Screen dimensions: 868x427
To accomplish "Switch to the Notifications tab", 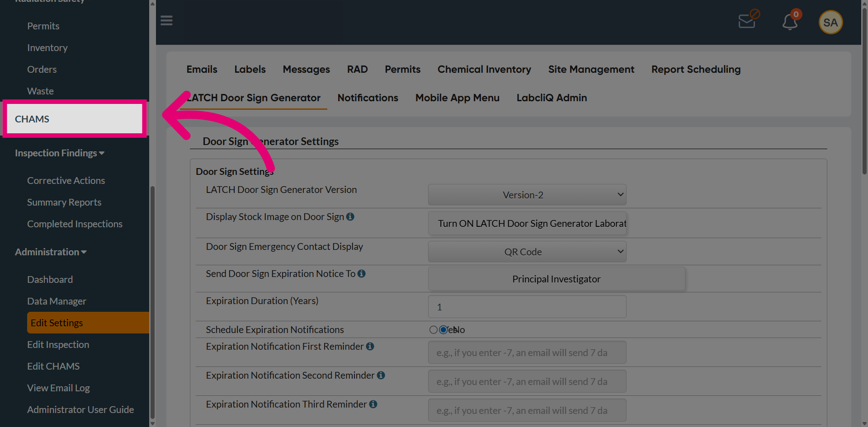I will pyautogui.click(x=368, y=98).
